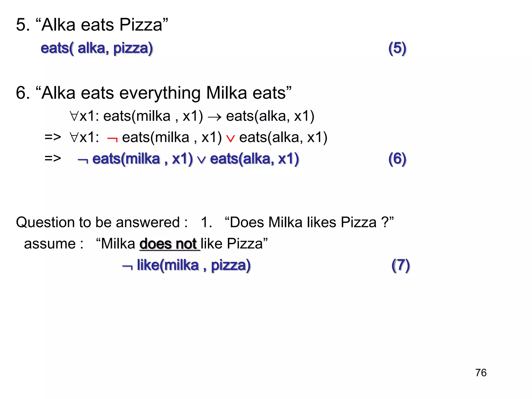The image size is (532, 399).
Task: Select the blue formula like(milka , pizza)
Action: click(x=194, y=265)
